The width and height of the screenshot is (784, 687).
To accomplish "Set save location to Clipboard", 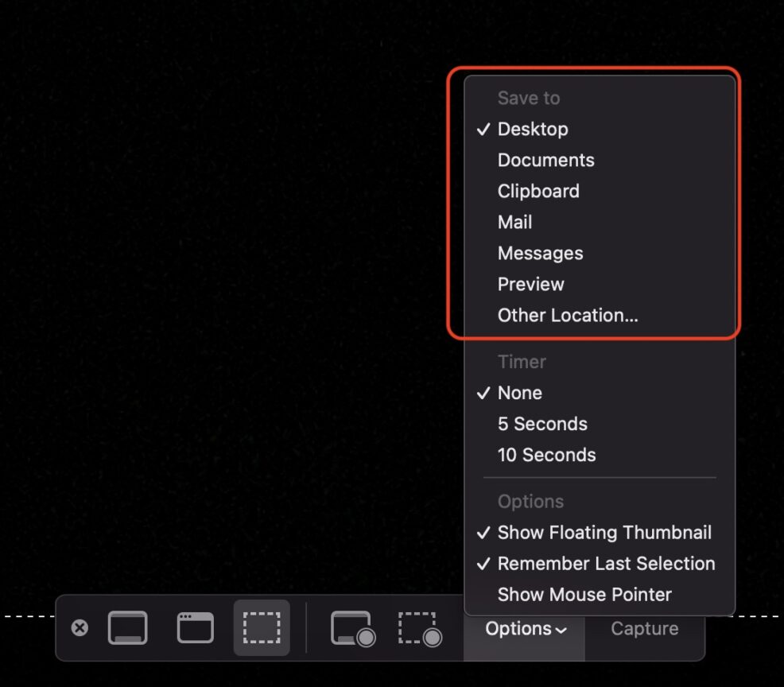I will (x=538, y=191).
